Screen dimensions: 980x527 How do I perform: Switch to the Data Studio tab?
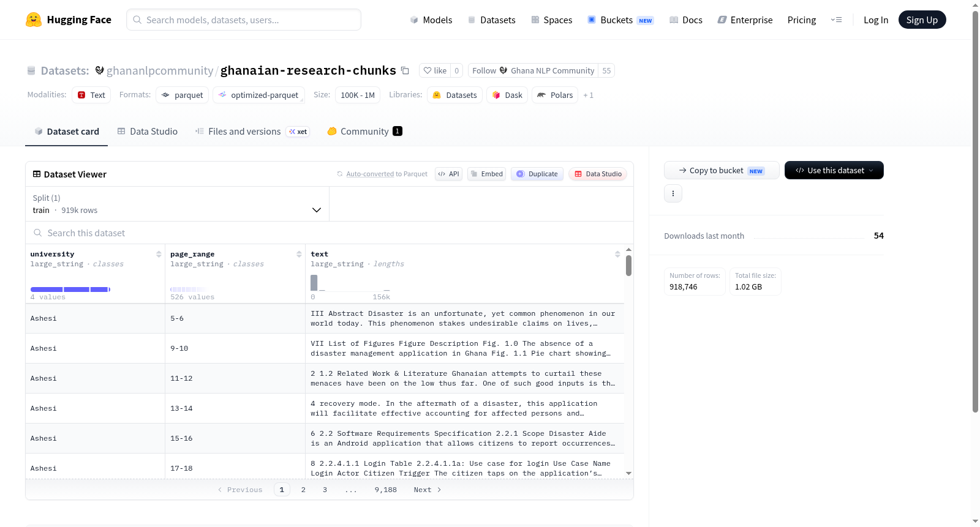tap(148, 131)
